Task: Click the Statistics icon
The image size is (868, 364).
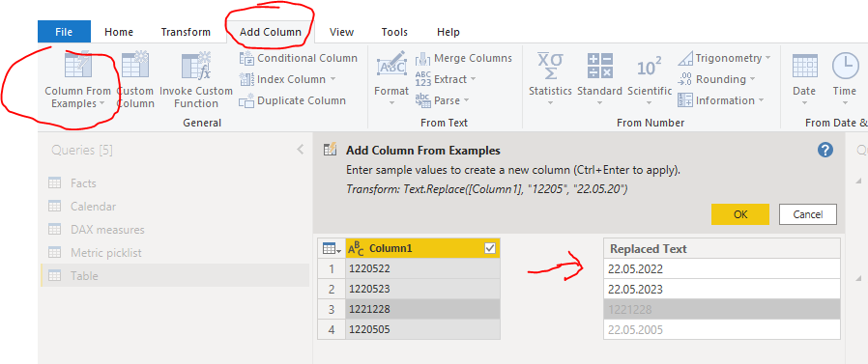Action: click(x=550, y=66)
